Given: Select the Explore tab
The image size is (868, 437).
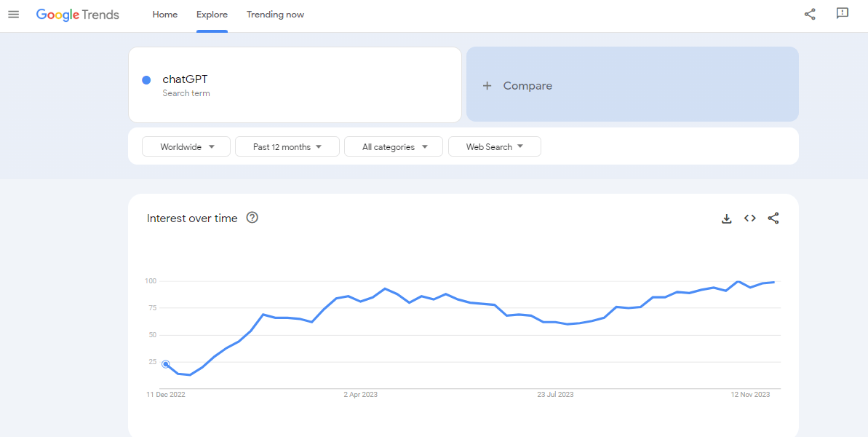Looking at the screenshot, I should tap(212, 15).
